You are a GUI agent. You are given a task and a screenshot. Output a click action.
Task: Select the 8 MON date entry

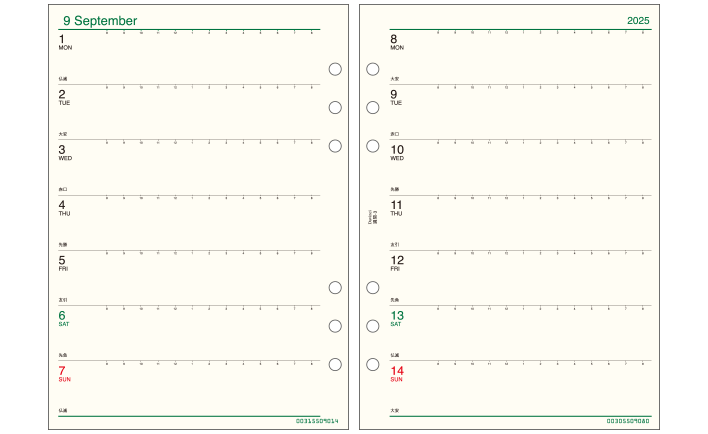pyautogui.click(x=397, y=42)
